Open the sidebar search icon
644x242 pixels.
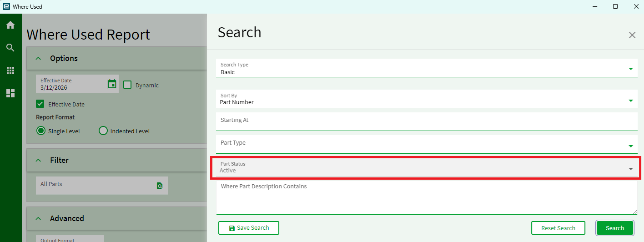tap(10, 48)
